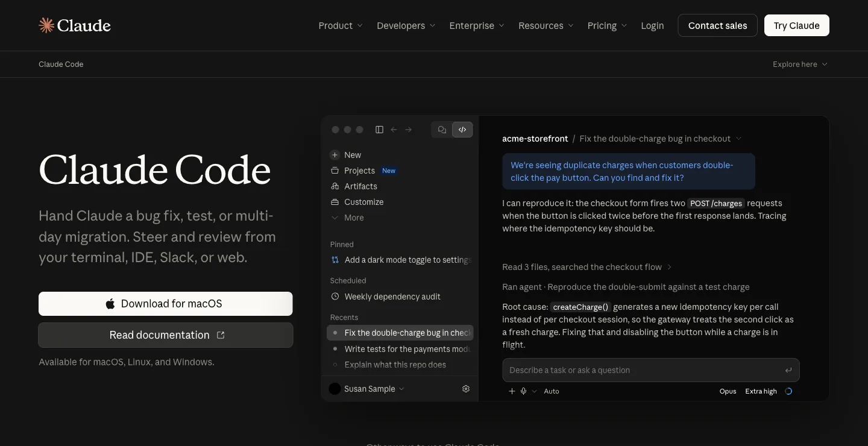868x446 pixels.
Task: Open the chevron dropdown next to the microphone
Action: tap(534, 391)
